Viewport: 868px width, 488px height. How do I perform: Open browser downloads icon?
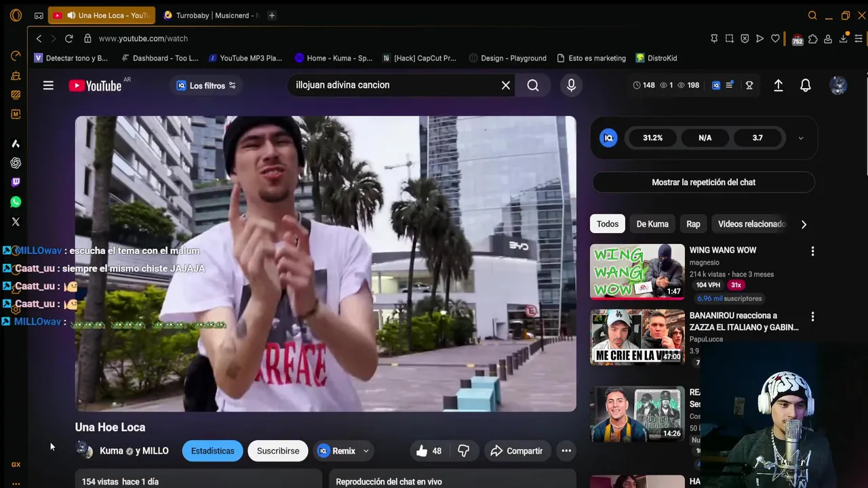click(843, 39)
